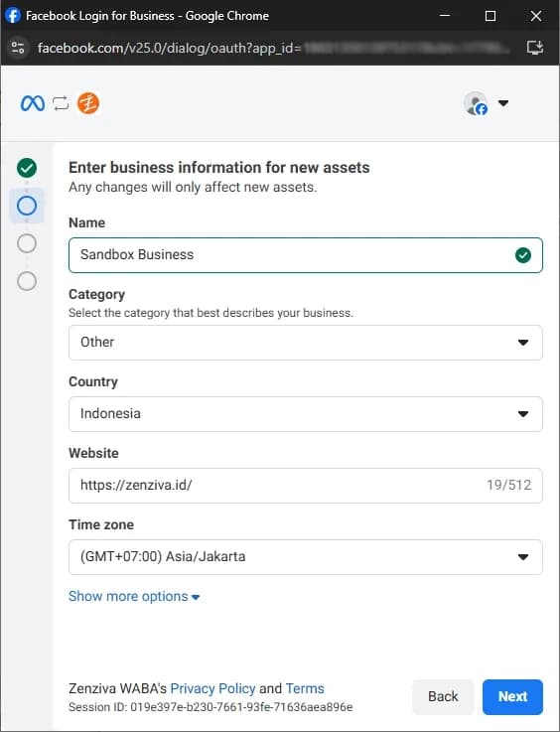This screenshot has width=560, height=732.
Task: Click the install app icon in address bar
Action: coord(535,48)
